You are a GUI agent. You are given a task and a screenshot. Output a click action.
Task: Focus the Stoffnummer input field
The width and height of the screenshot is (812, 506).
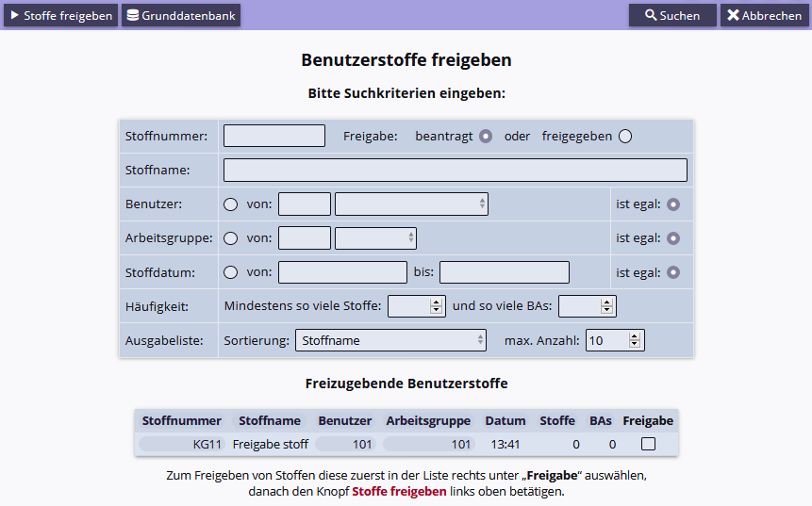[274, 136]
